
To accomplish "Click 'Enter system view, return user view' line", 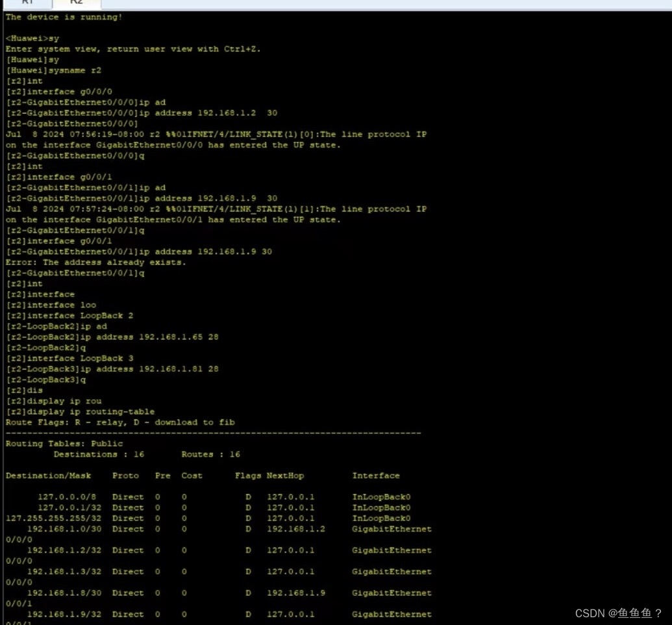I will point(133,49).
